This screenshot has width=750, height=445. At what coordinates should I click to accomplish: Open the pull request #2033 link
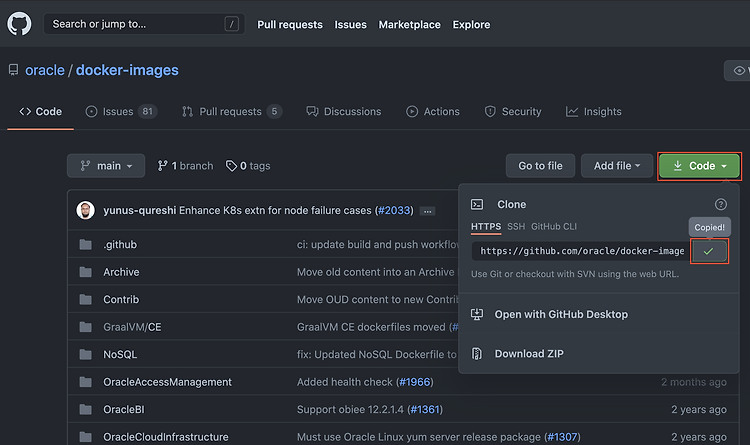(394, 210)
